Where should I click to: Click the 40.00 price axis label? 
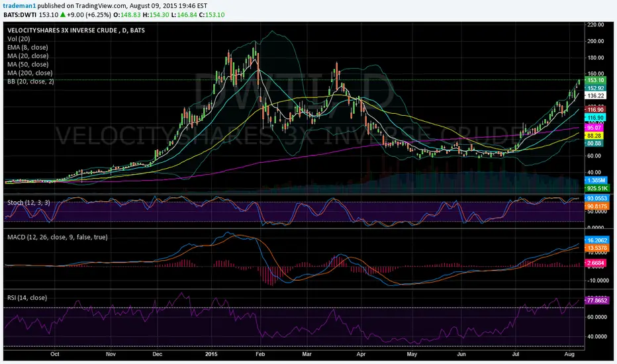point(594,172)
